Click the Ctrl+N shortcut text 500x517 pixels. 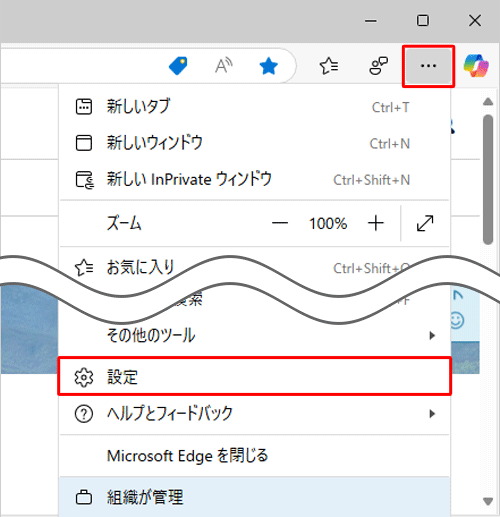click(x=390, y=144)
